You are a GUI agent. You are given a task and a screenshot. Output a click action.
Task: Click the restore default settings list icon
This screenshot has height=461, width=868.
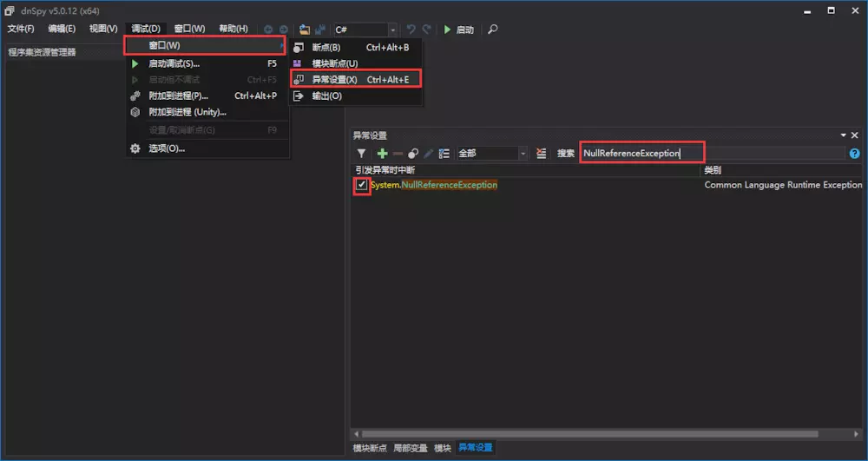coord(542,154)
